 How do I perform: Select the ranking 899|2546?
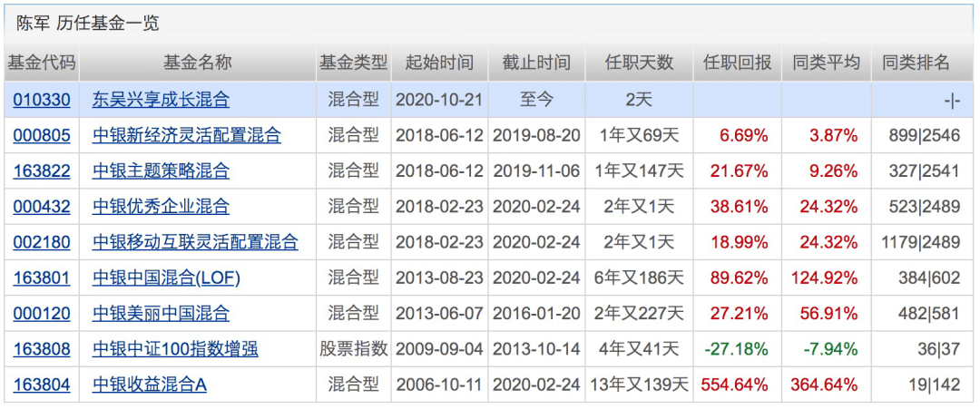924,135
